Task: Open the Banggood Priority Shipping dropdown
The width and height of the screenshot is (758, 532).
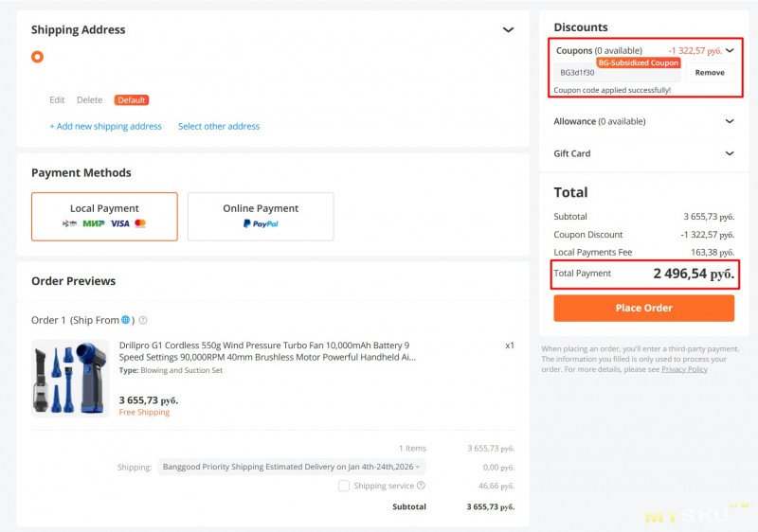Action: pos(292,467)
